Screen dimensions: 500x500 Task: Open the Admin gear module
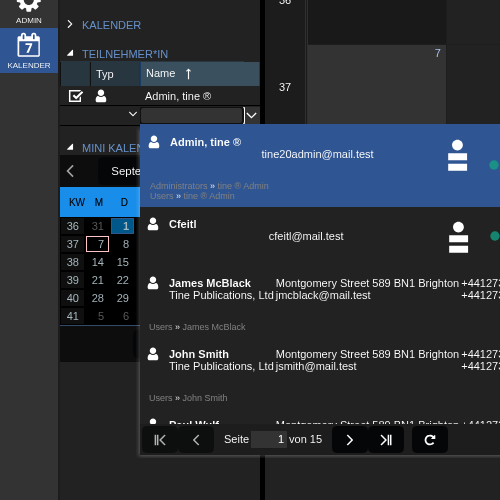point(29,12)
